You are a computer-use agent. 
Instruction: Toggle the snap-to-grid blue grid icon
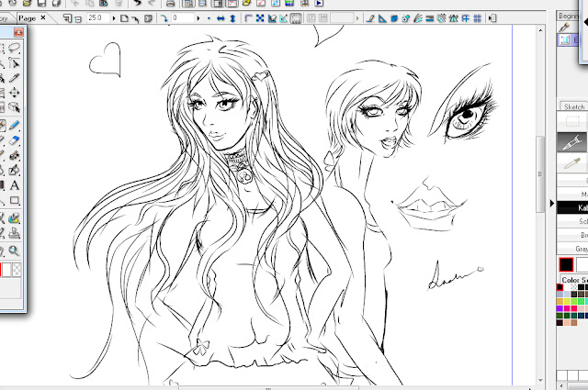coord(478,18)
